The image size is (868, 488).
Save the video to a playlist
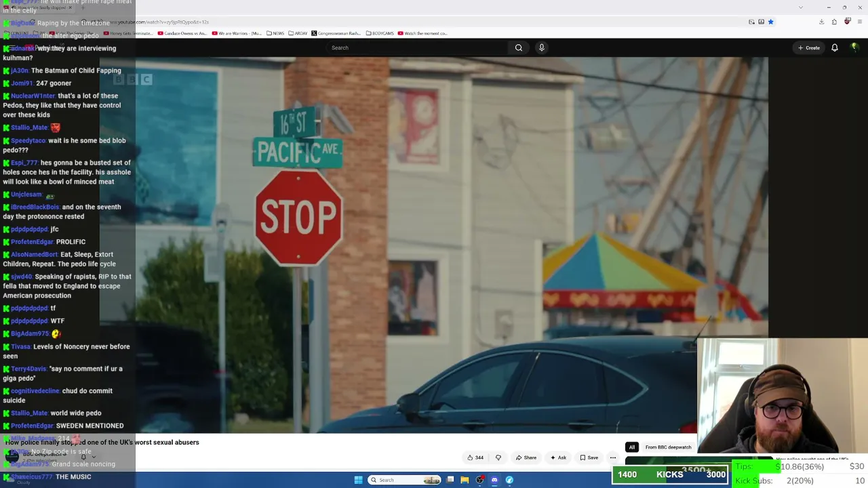pos(589,457)
